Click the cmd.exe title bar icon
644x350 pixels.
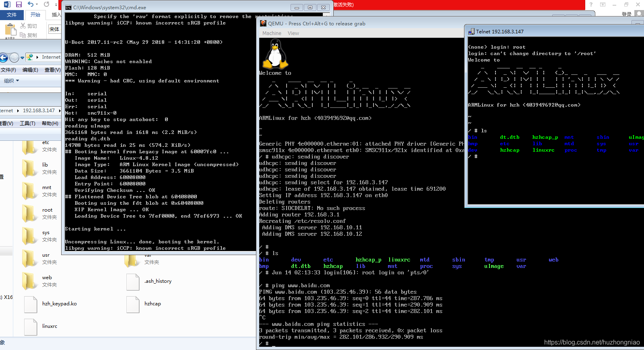click(x=68, y=7)
